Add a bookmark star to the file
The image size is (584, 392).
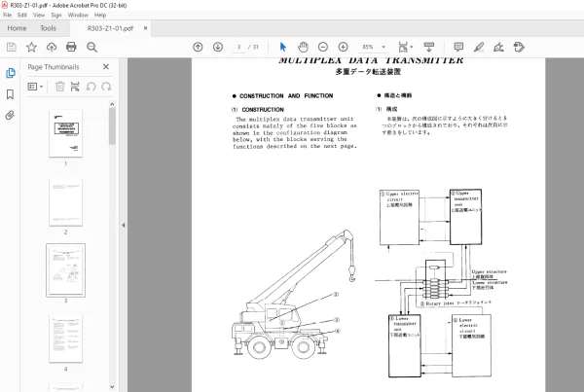(x=31, y=47)
